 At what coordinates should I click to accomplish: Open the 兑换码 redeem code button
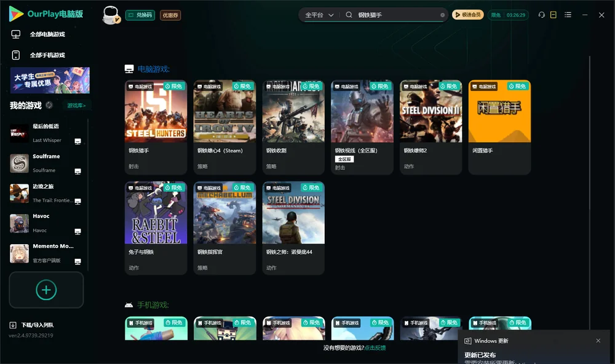pos(140,15)
